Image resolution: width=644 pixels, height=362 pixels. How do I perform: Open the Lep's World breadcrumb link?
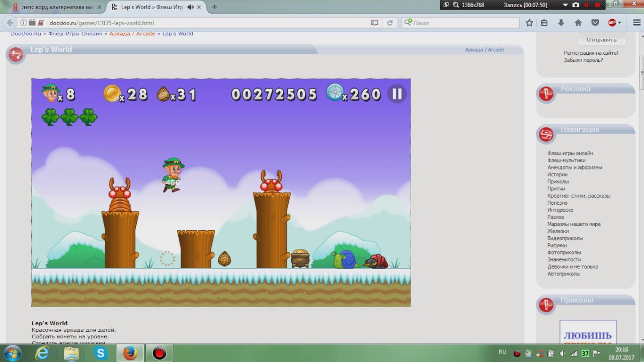tap(178, 34)
